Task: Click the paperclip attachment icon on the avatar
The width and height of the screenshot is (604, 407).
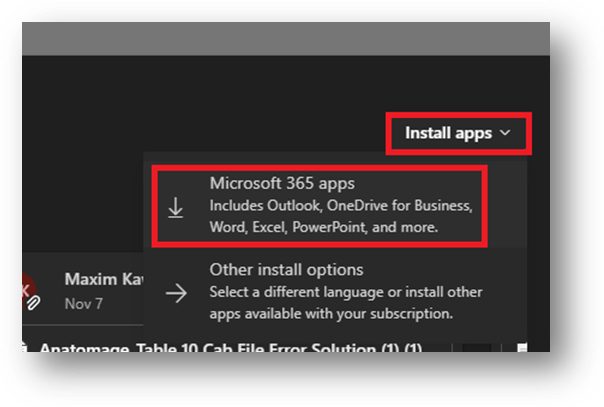Action: [34, 300]
